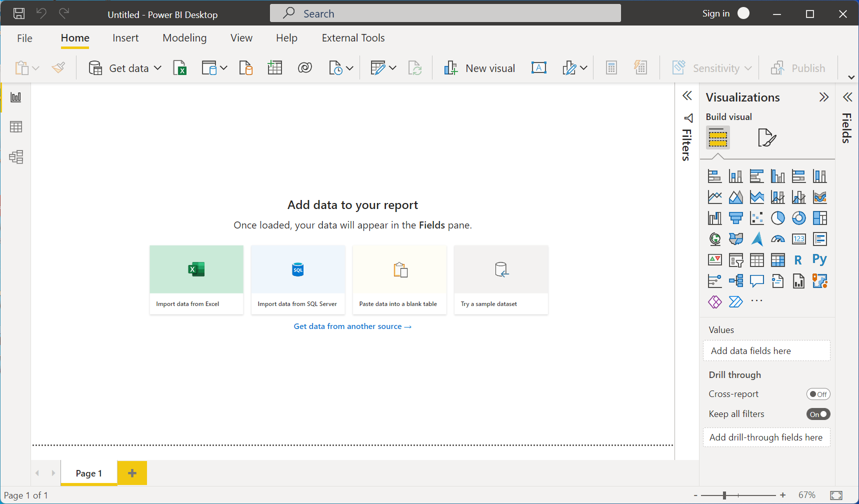Insert a Python visual
The image size is (859, 504).
pos(819,259)
